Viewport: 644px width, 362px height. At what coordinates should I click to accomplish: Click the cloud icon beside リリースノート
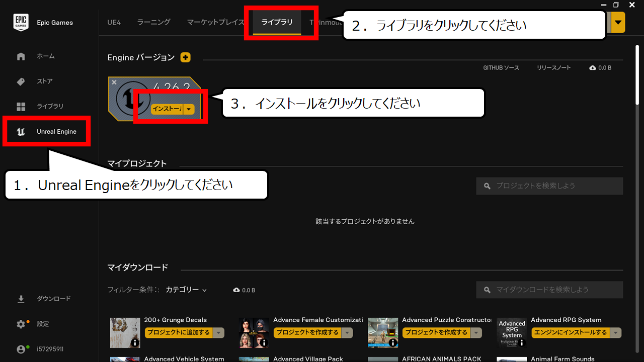(x=593, y=68)
